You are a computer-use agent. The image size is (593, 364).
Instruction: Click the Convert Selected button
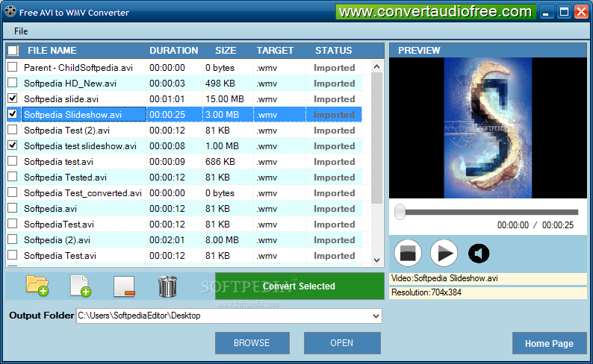tap(299, 286)
